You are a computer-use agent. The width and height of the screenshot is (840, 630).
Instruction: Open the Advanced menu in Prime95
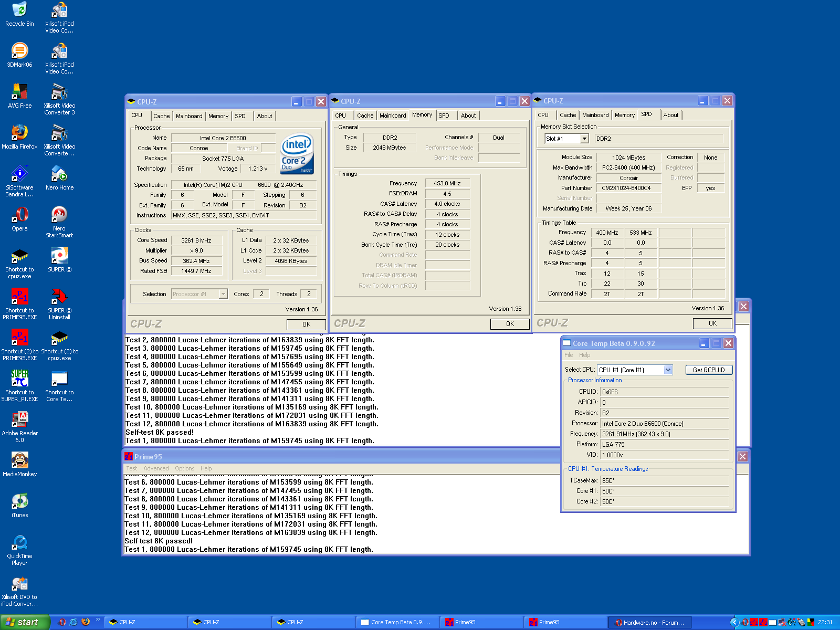(x=156, y=468)
